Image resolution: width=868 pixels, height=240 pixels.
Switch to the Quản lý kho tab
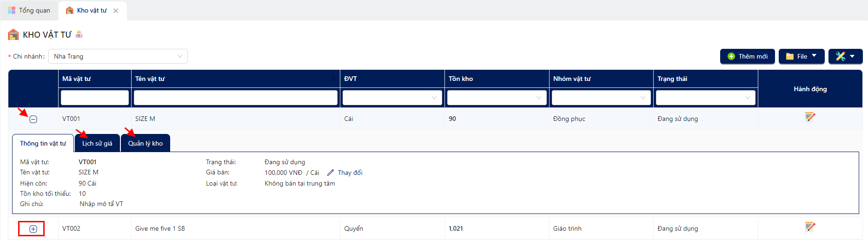146,143
